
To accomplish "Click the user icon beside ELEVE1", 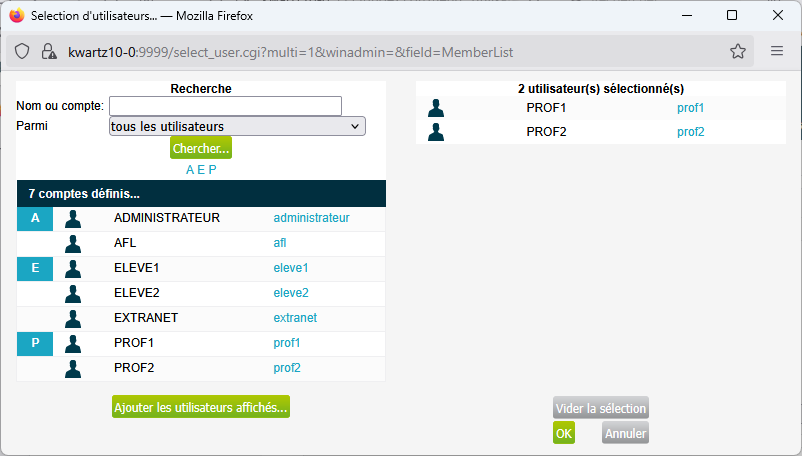I will [x=73, y=269].
